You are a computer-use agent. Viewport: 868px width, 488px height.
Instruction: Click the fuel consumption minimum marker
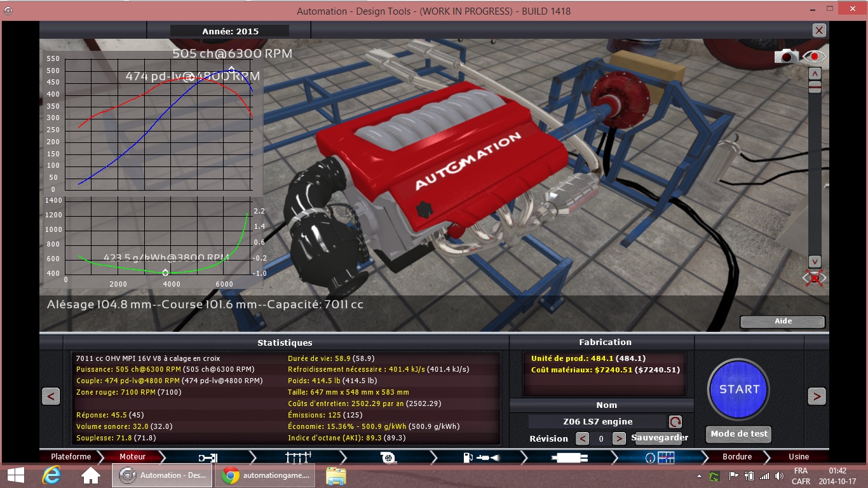pos(166,272)
